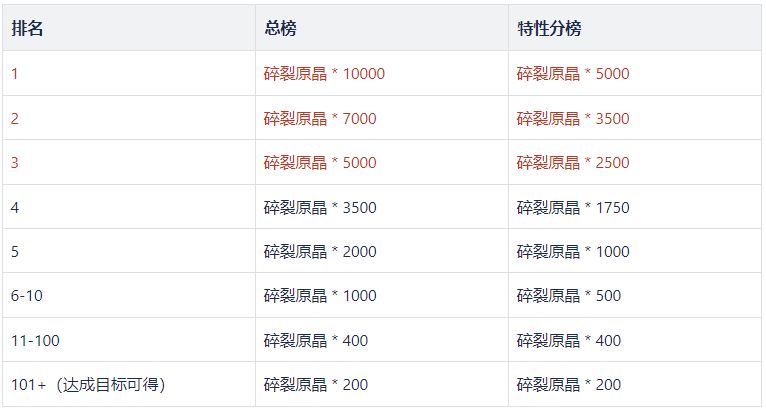Click the rank 3 cell in 排名 column
766x411 pixels.
tap(15, 163)
